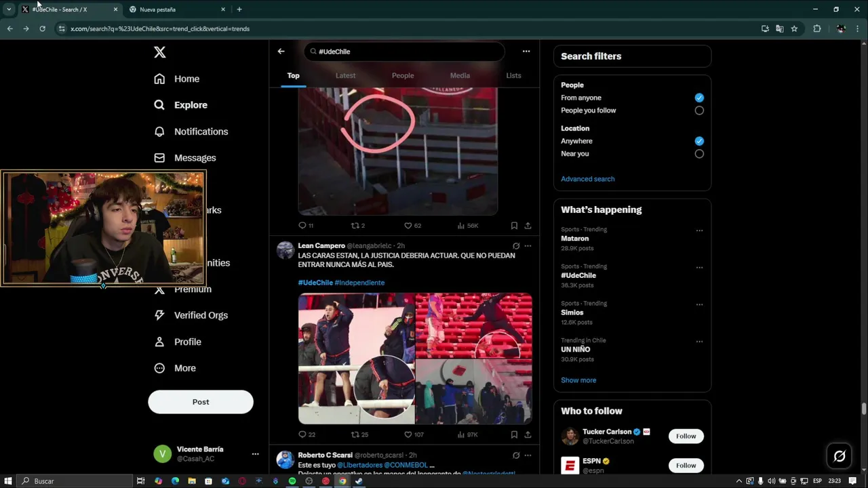Follow ESPN
The height and width of the screenshot is (488, 868).
686,465
